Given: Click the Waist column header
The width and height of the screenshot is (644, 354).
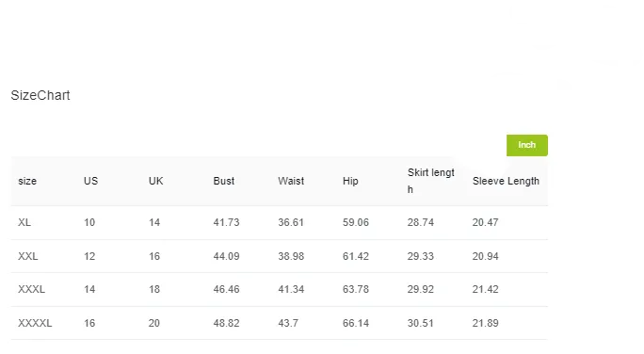Looking at the screenshot, I should 291,181.
